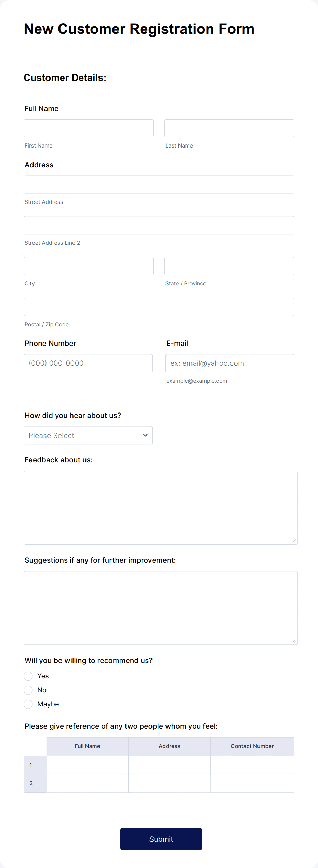318x868 pixels.
Task: Click the Street Address field
Action: pyautogui.click(x=159, y=184)
